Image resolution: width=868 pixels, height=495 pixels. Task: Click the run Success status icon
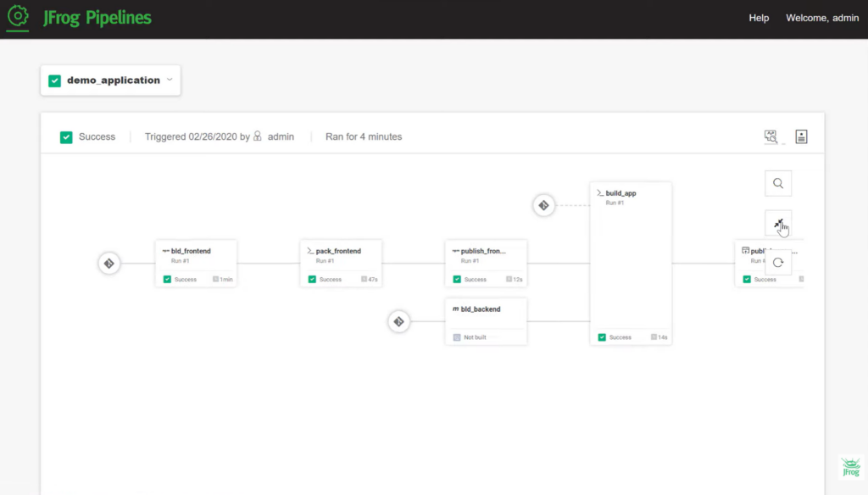coord(66,136)
